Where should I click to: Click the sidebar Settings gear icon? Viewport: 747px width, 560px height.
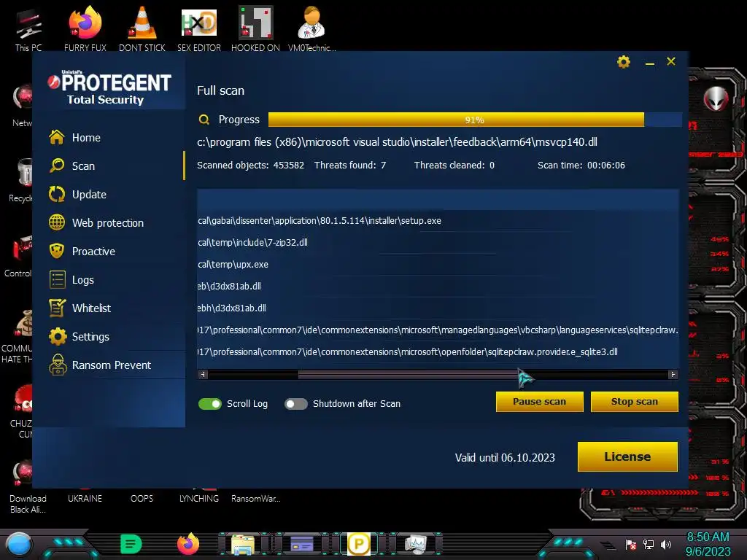click(x=58, y=337)
